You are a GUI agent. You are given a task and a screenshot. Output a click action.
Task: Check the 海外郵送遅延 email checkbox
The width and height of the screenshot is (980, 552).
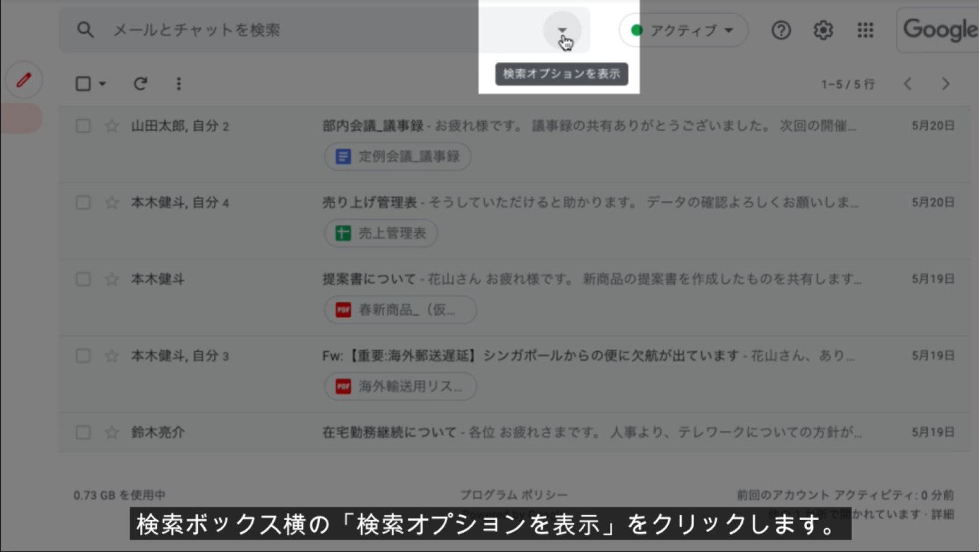(x=83, y=356)
